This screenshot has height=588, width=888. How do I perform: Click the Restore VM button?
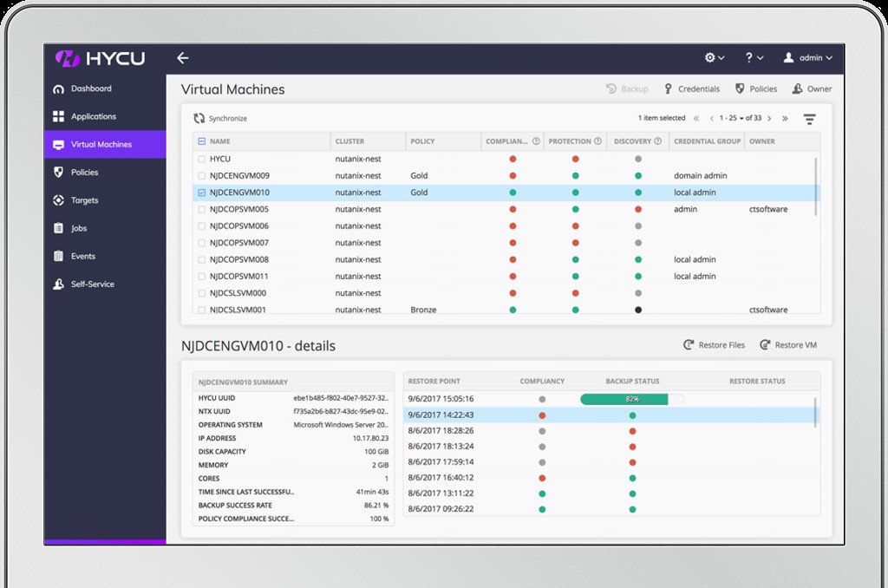coord(787,344)
